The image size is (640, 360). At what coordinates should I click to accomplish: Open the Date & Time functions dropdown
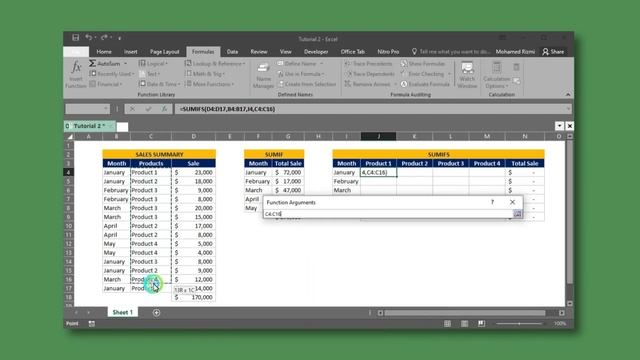coord(159,84)
